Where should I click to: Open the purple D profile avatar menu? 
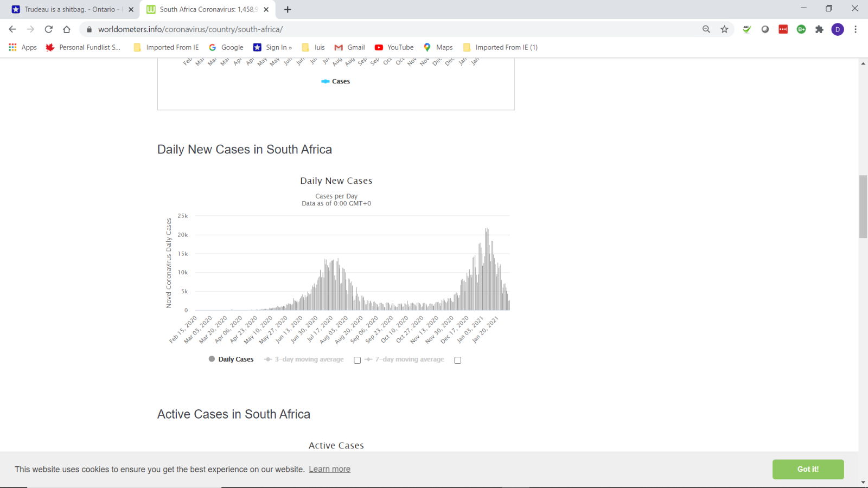pyautogui.click(x=838, y=29)
